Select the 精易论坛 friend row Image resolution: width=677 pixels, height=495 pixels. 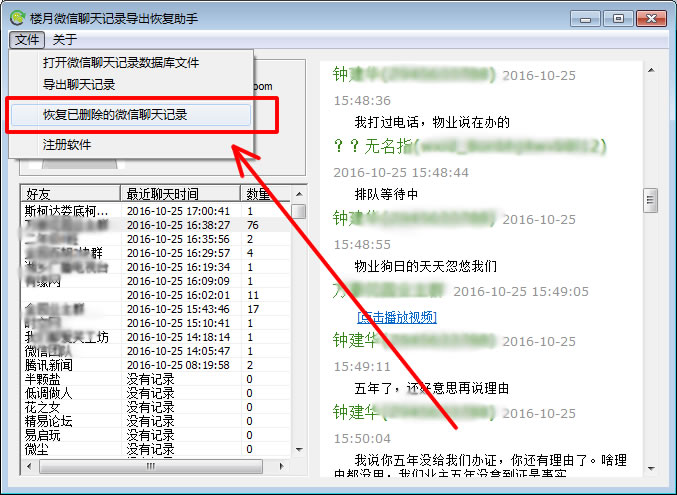point(156,421)
